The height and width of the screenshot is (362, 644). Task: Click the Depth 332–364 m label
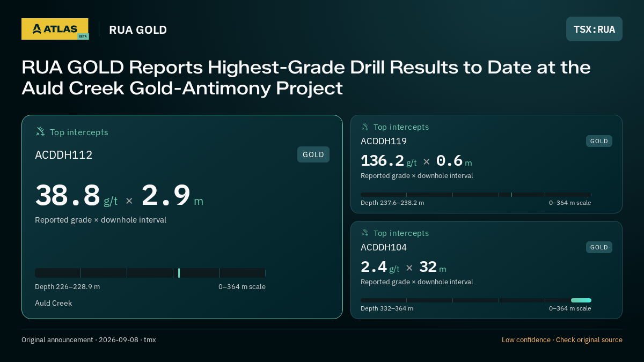(x=387, y=309)
